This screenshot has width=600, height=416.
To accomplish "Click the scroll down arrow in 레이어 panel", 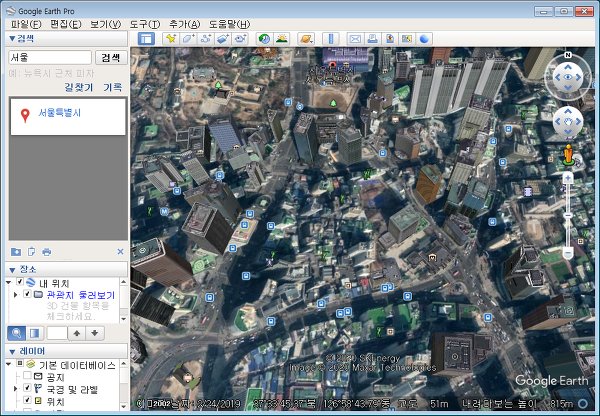I will point(124,406).
